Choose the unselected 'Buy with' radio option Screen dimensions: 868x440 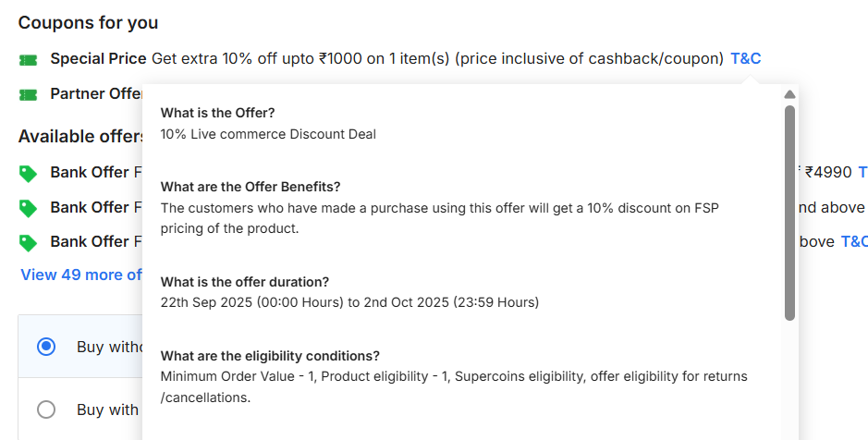(46, 409)
